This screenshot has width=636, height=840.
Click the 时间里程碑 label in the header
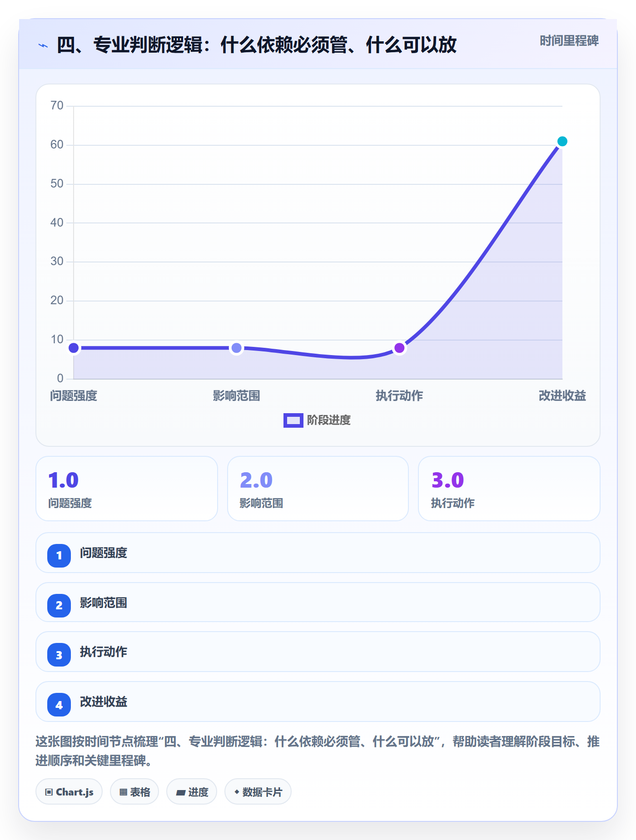tap(569, 41)
